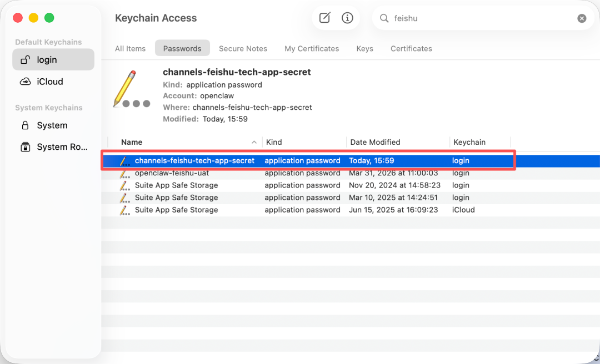
Task: Sort items by Date Modified header
Action: pos(375,142)
